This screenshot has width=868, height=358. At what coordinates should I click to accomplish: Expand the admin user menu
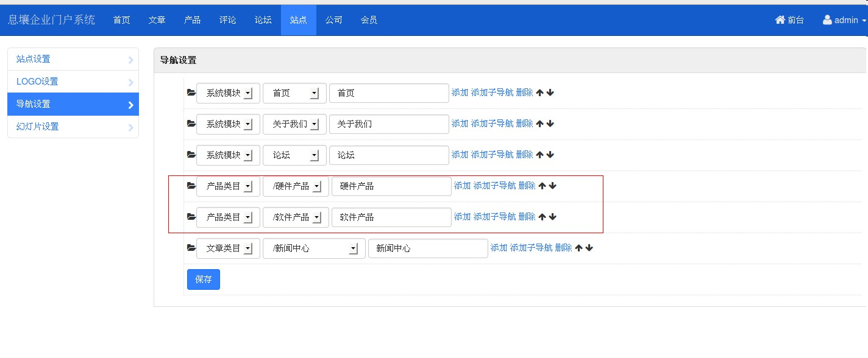pyautogui.click(x=844, y=20)
